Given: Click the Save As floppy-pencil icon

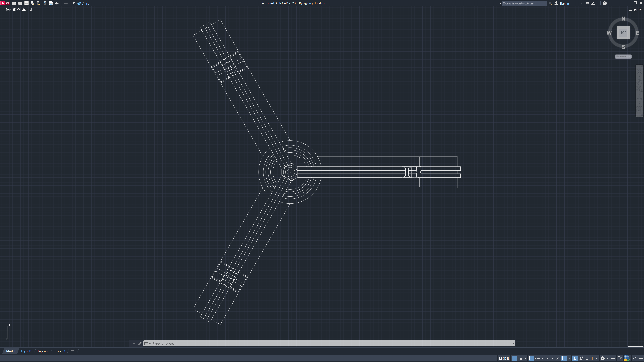Looking at the screenshot, I should [x=32, y=3].
